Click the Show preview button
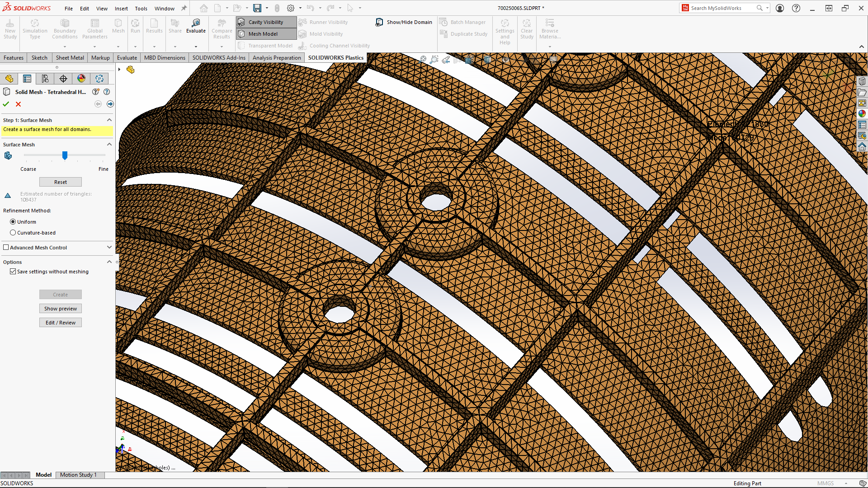This screenshot has height=488, width=868. (60, 308)
